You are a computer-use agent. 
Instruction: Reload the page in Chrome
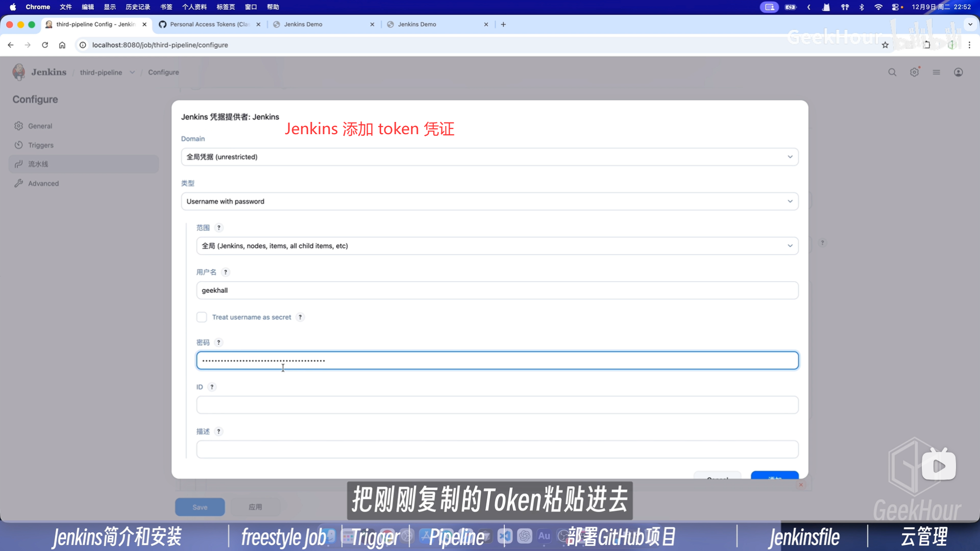click(x=45, y=45)
